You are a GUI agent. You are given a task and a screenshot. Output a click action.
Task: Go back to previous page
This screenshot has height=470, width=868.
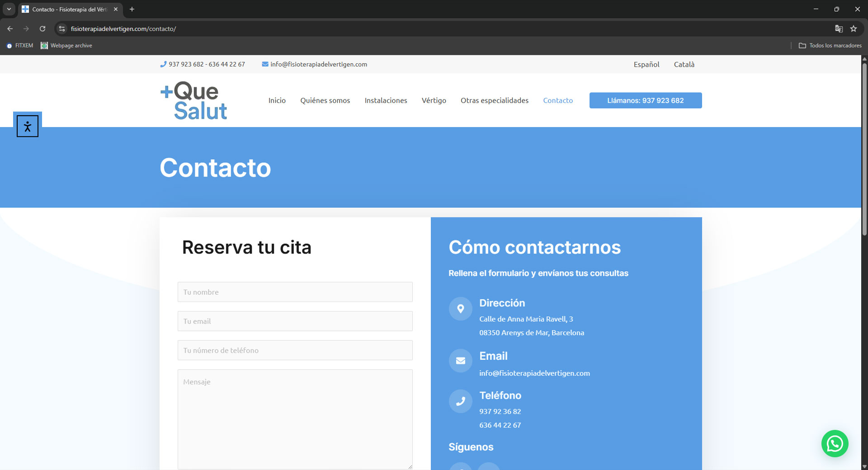click(x=10, y=29)
